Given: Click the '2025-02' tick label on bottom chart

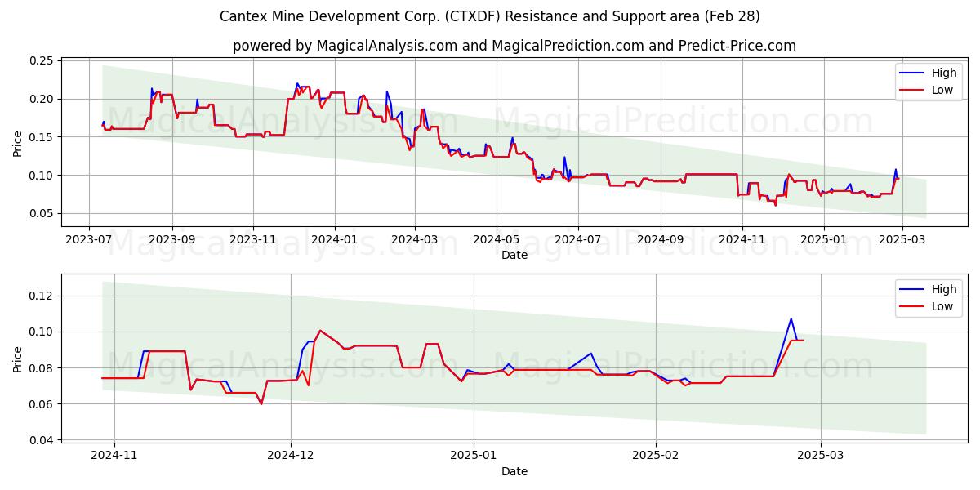Looking at the screenshot, I should [x=657, y=456].
